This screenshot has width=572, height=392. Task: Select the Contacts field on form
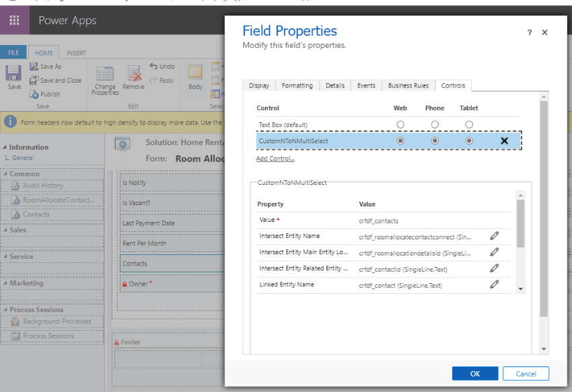point(172,264)
